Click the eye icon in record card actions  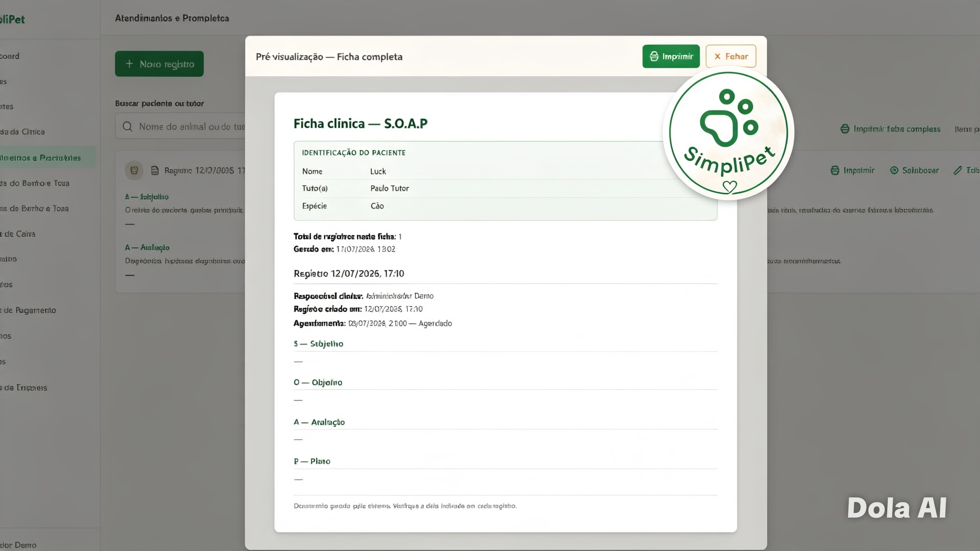894,171
